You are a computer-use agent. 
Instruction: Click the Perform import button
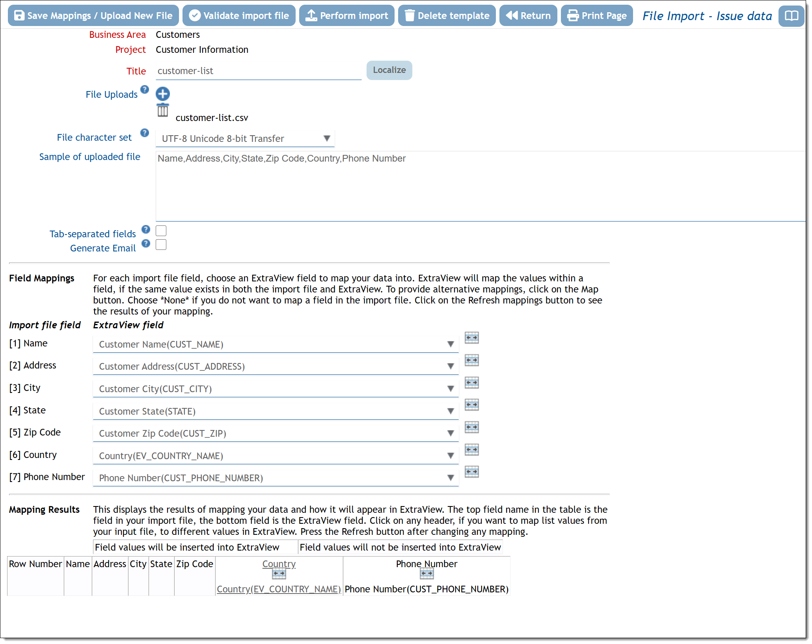pos(347,15)
